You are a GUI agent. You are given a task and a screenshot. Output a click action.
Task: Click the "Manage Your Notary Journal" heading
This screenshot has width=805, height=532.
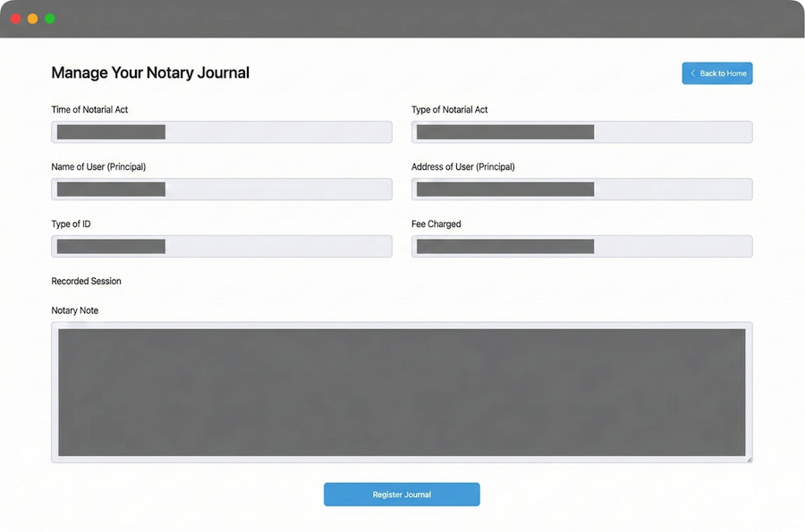150,73
